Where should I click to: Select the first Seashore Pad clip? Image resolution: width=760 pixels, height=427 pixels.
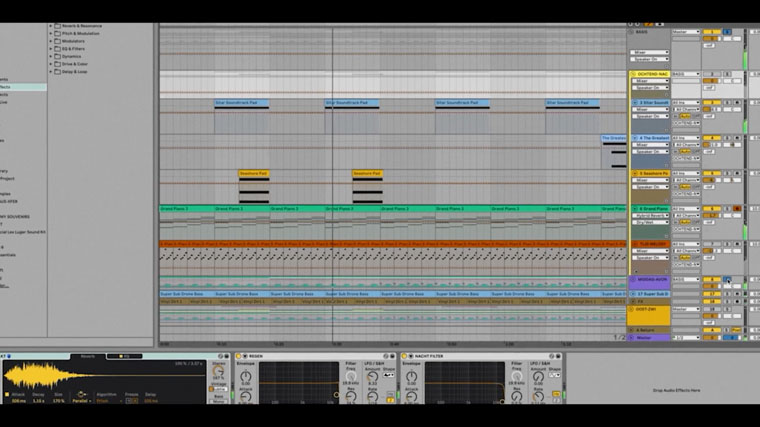point(253,173)
